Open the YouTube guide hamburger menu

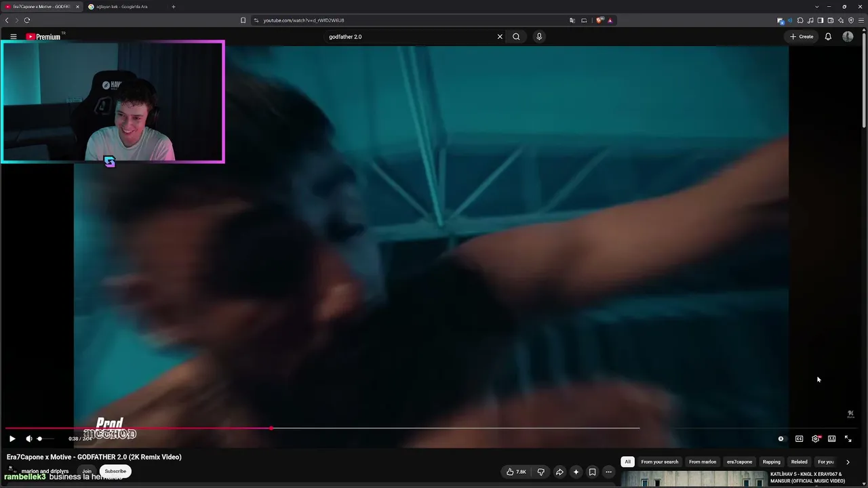tap(13, 37)
